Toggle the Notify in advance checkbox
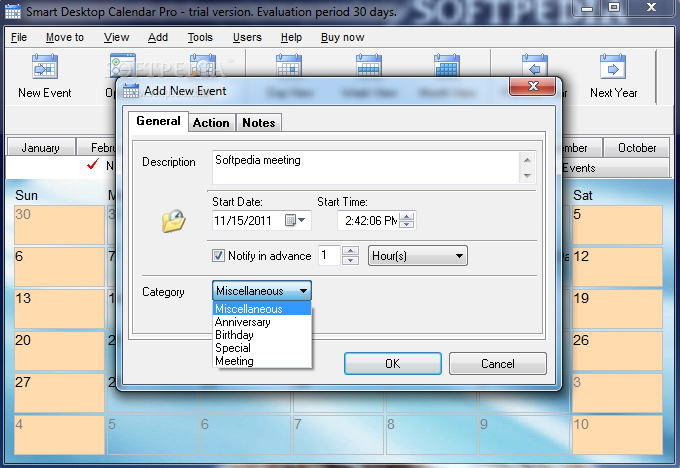 218,255
